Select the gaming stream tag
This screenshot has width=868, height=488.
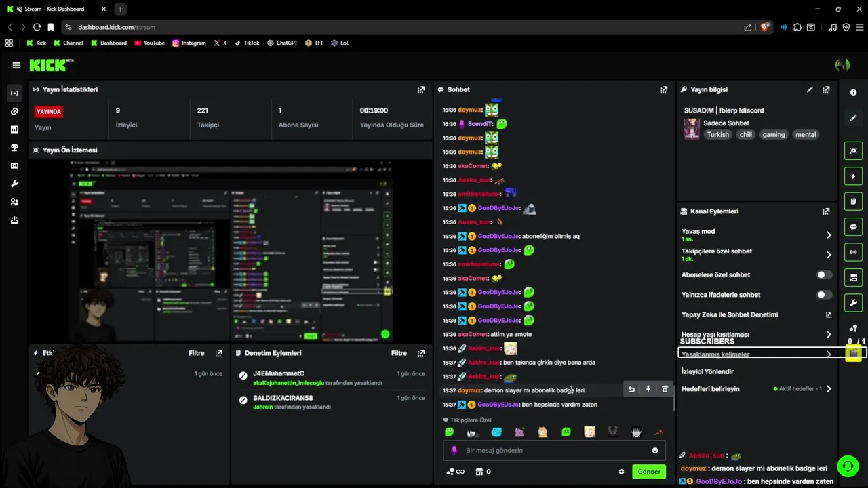click(773, 134)
